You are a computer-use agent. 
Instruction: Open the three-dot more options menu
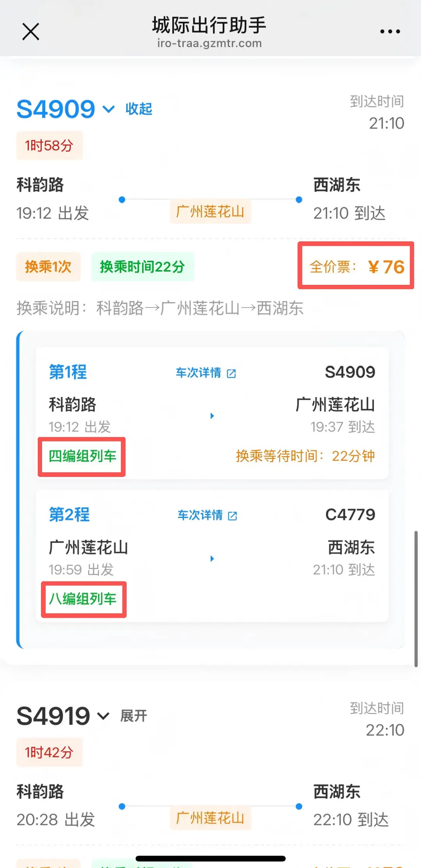pyautogui.click(x=390, y=32)
